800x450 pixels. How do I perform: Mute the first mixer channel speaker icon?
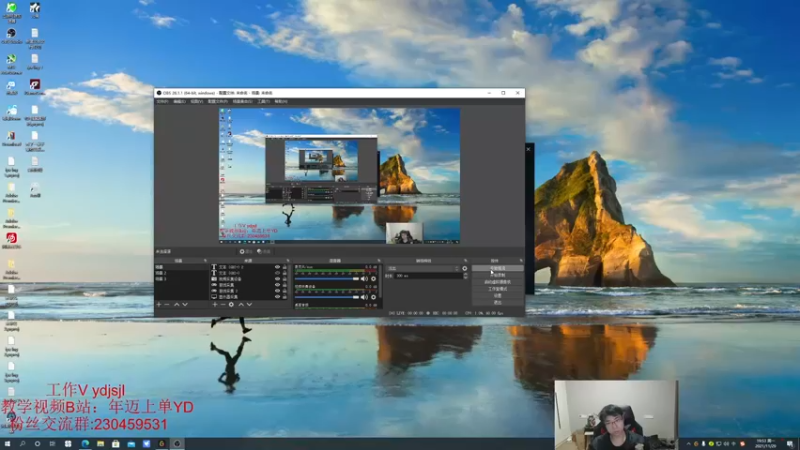(364, 279)
